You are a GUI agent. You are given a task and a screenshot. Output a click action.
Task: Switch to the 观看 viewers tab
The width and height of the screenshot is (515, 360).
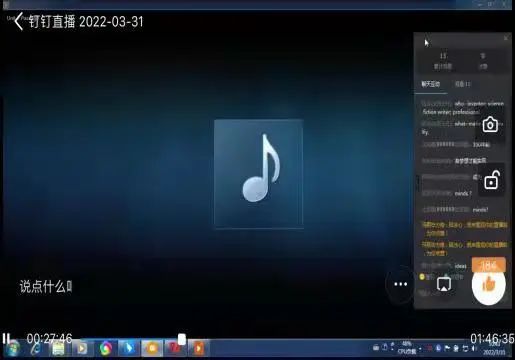pos(463,84)
